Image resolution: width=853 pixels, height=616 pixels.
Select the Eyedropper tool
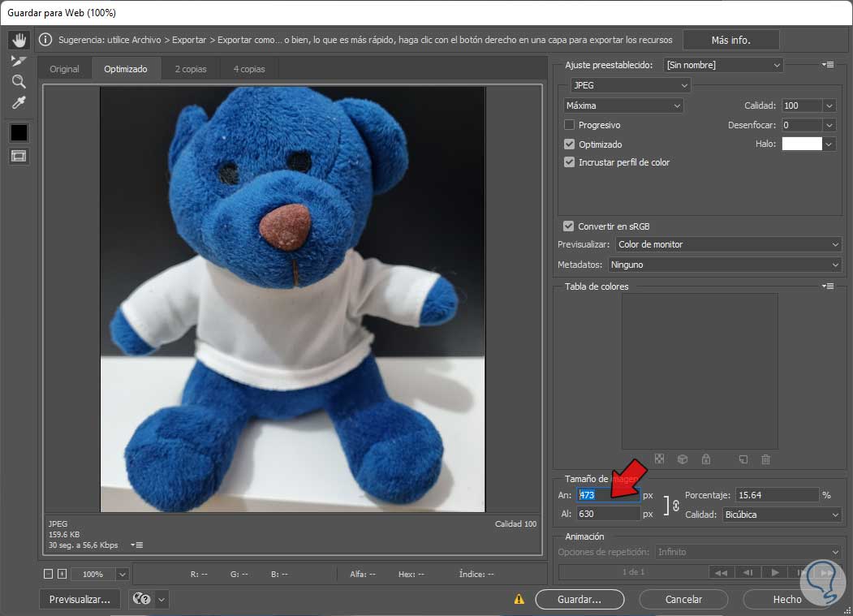click(x=19, y=102)
